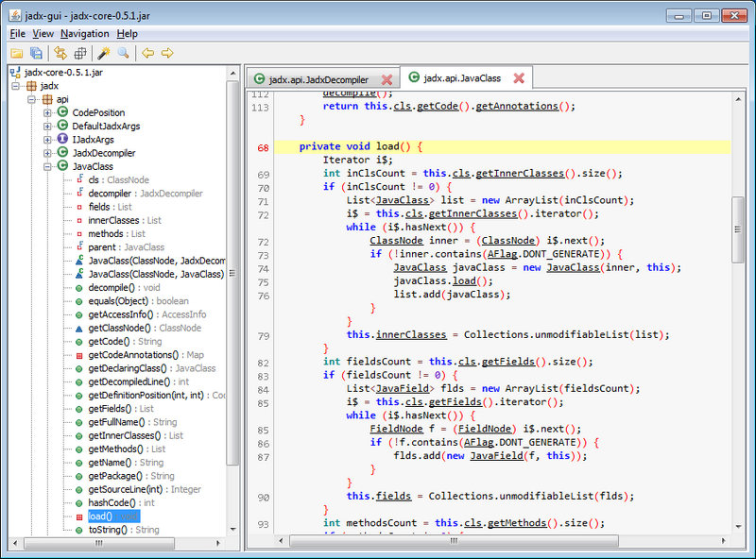This screenshot has width=756, height=559.
Task: Navigate back using the left arrow icon
Action: (x=147, y=53)
